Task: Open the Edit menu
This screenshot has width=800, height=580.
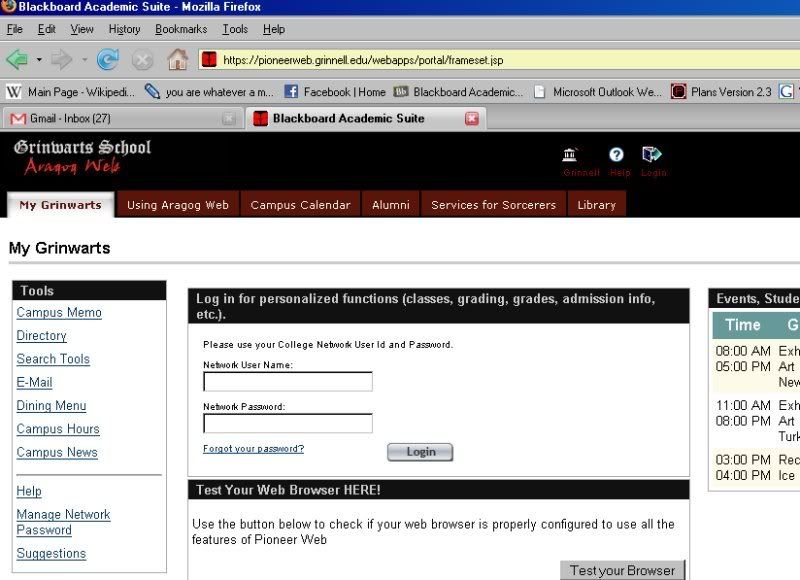Action: pos(46,29)
